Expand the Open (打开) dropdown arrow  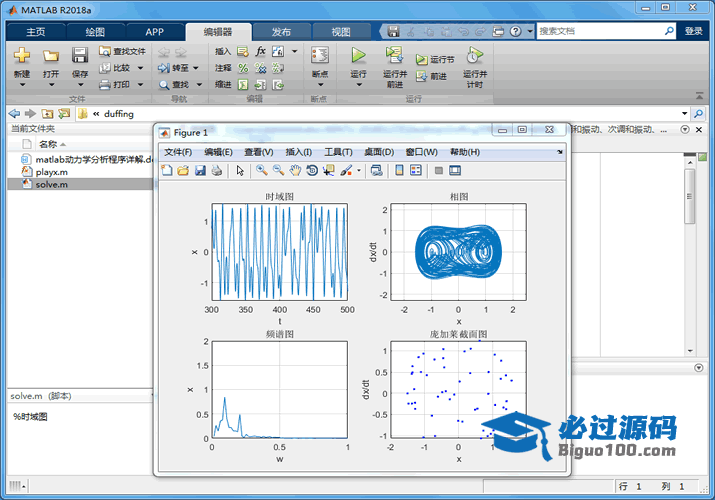[51, 85]
